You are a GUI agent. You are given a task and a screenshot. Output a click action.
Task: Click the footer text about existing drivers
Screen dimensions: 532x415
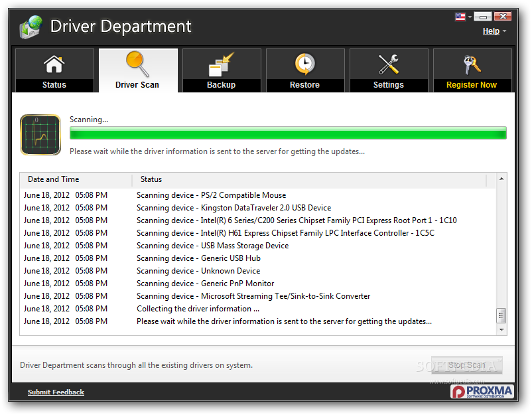tap(136, 365)
